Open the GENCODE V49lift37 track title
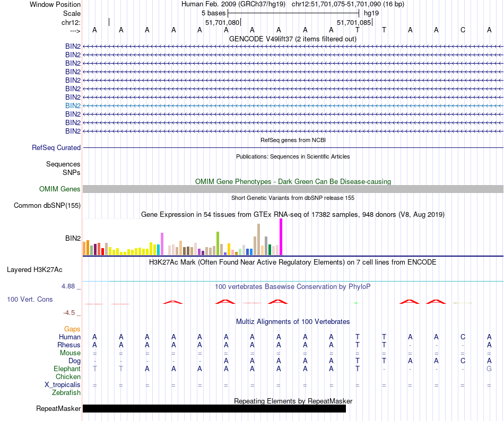504x421 pixels. [x=292, y=39]
